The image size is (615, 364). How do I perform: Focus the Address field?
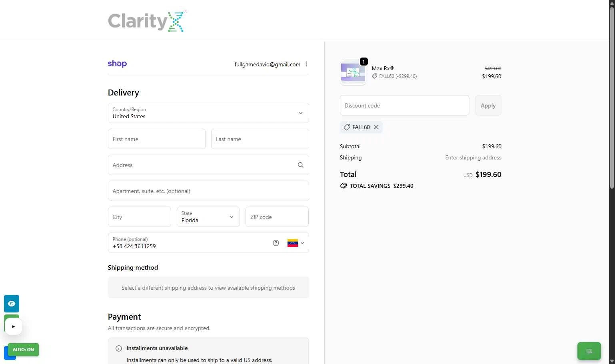(208, 165)
